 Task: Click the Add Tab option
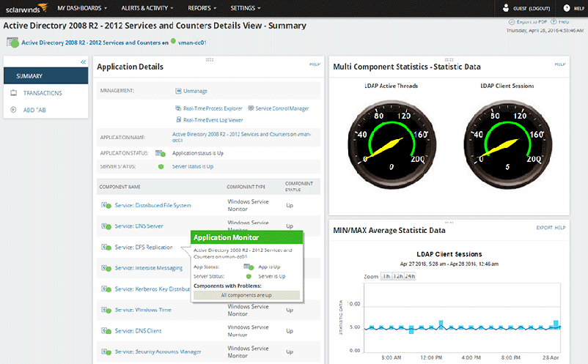pyautogui.click(x=34, y=110)
